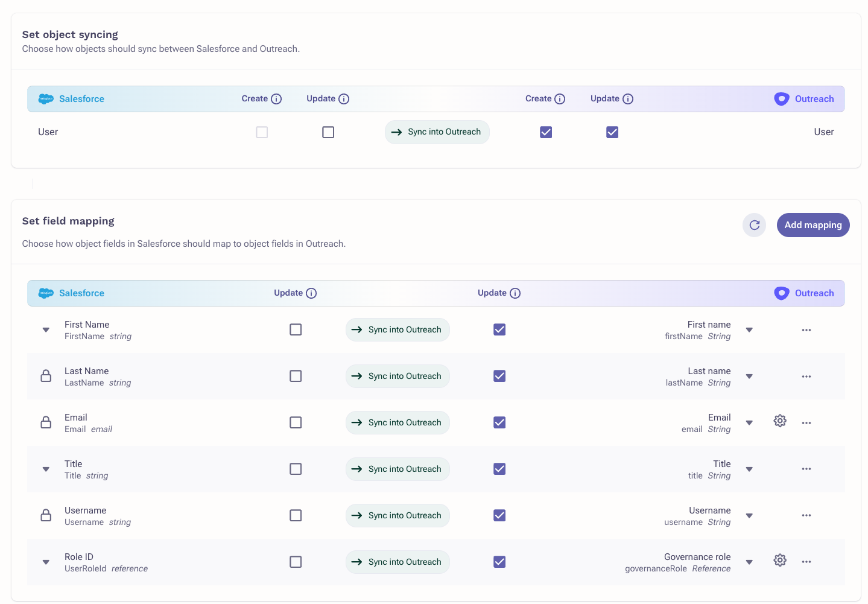Open more options for Username row
This screenshot has width=868, height=604.
coord(806,515)
